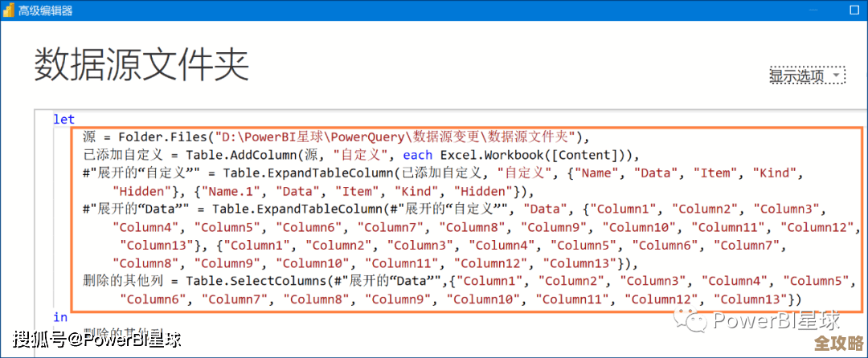The height and width of the screenshot is (358, 868).
Task: Place cursor on the in keyword
Action: coord(60,317)
